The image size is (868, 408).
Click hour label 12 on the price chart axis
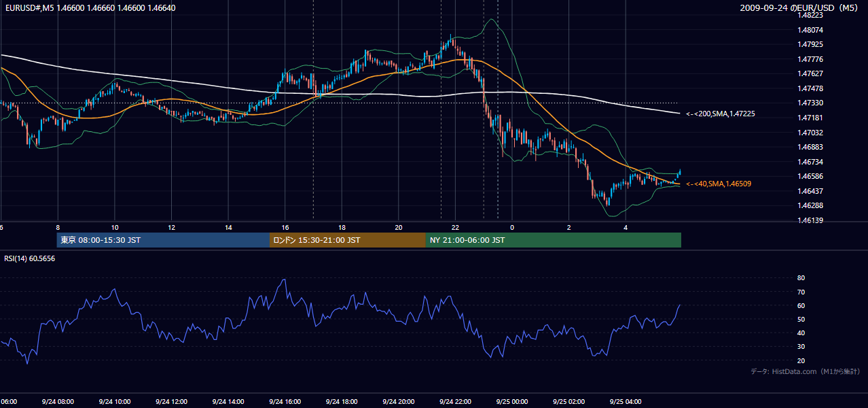click(x=172, y=228)
